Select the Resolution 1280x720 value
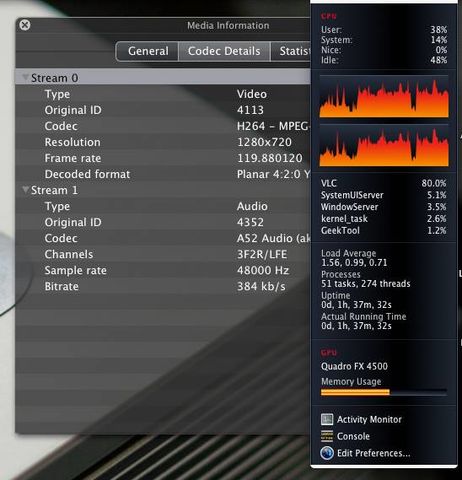Viewport: 462px width, 480px height. pyautogui.click(x=264, y=142)
